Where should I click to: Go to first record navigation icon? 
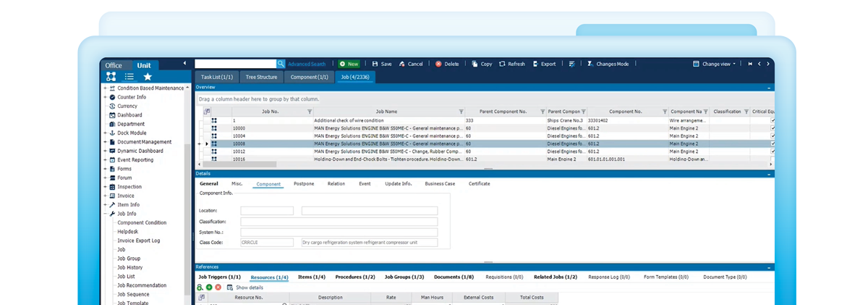click(x=750, y=64)
